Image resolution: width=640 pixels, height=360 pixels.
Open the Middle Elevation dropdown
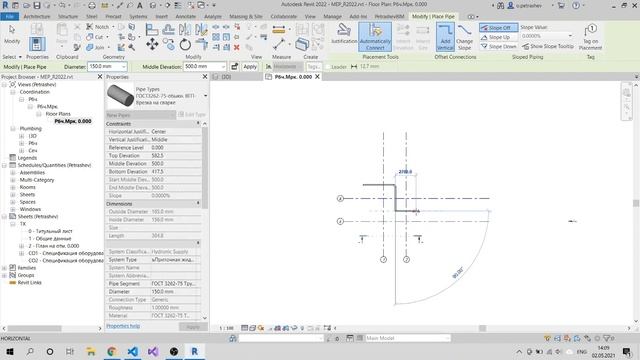[223, 67]
